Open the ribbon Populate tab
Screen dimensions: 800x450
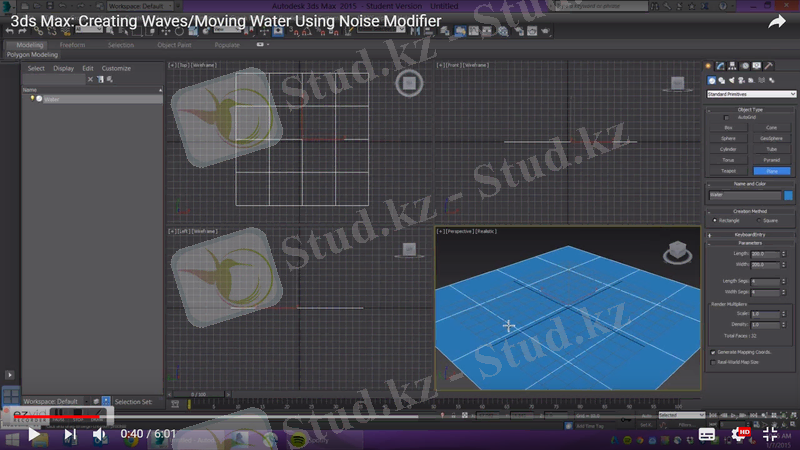pos(227,45)
